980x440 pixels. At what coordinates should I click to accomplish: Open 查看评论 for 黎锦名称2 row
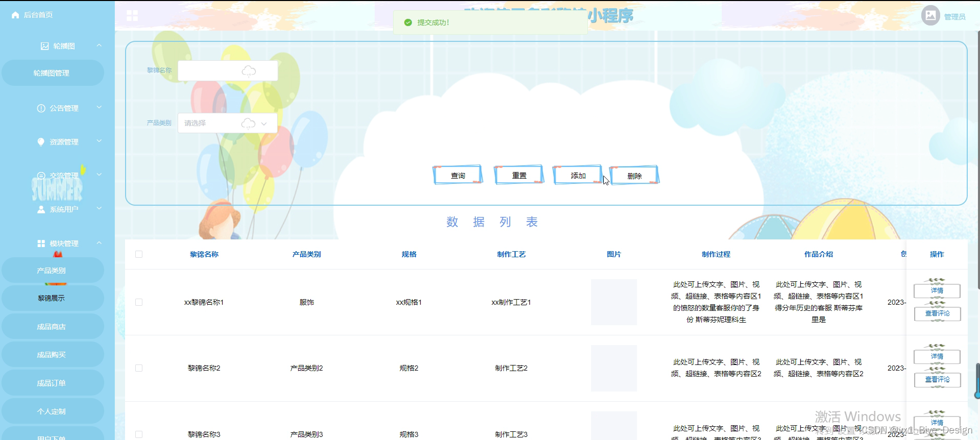[937, 379]
